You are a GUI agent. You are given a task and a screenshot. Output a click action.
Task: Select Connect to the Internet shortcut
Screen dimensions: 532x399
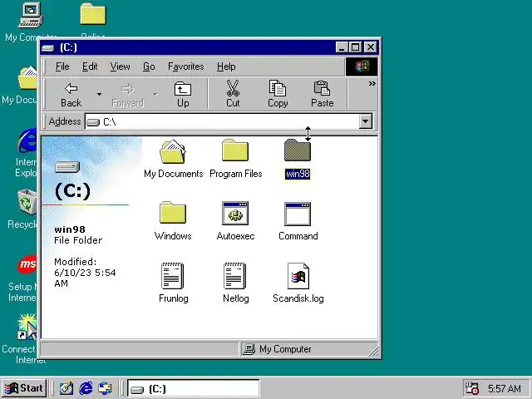point(22,338)
